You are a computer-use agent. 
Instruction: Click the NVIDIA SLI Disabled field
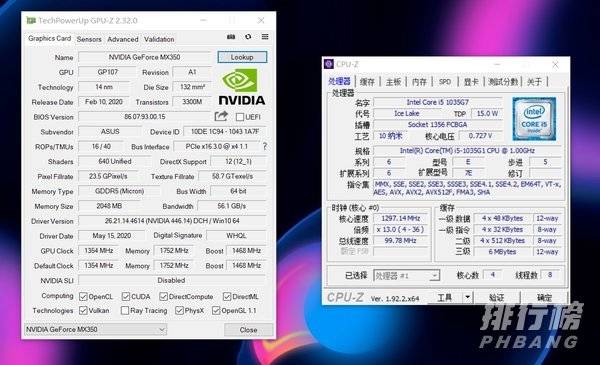171,280
